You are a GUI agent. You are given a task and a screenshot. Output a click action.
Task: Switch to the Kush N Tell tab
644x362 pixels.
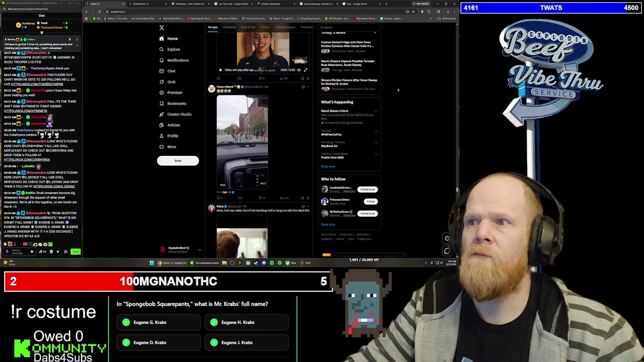248,27
